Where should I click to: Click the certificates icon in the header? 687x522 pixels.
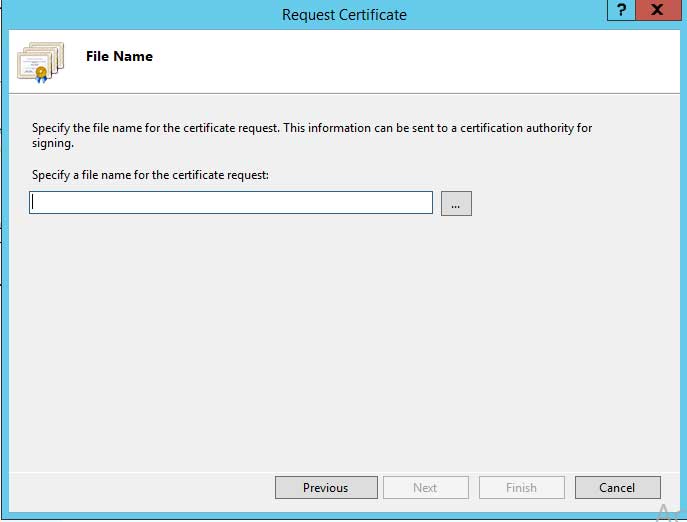tap(41, 62)
